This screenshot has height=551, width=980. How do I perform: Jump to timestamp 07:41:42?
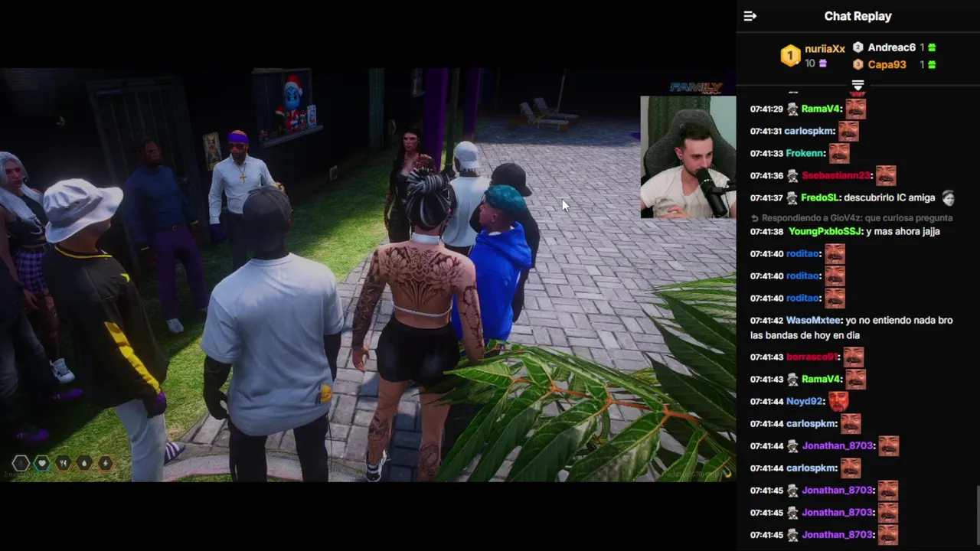(x=766, y=320)
